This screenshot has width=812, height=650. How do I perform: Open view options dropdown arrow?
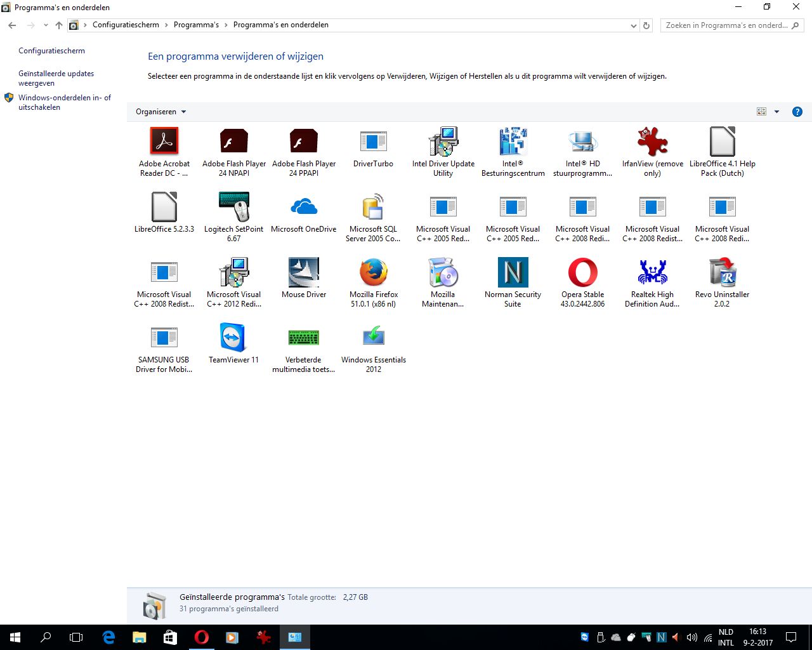[x=776, y=112]
